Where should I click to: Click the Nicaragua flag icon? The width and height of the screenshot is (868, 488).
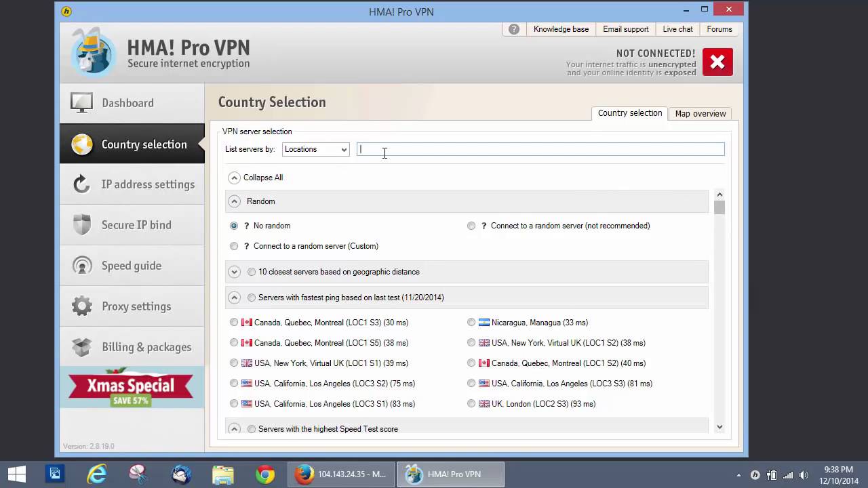[x=484, y=323]
